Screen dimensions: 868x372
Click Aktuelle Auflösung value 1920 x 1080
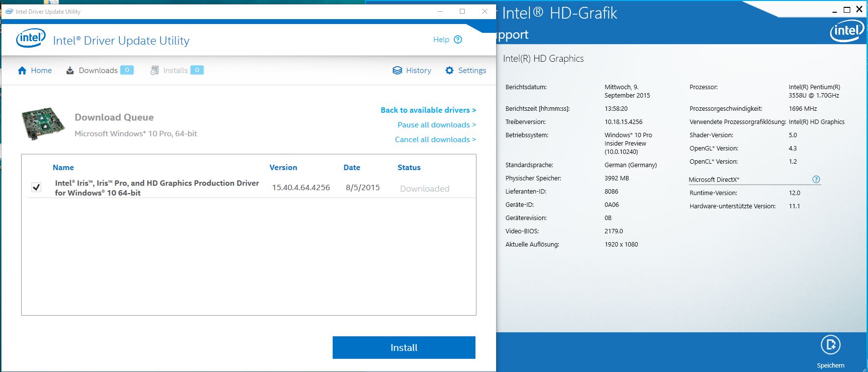click(x=621, y=245)
